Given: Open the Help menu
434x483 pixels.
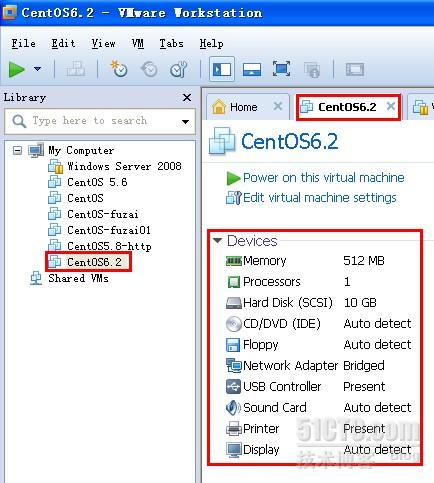Looking at the screenshot, I should (211, 44).
